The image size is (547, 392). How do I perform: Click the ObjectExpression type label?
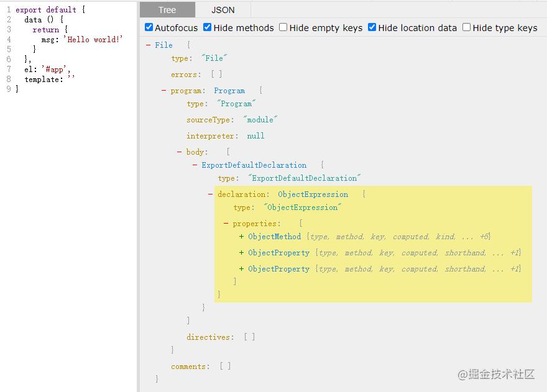tap(313, 194)
